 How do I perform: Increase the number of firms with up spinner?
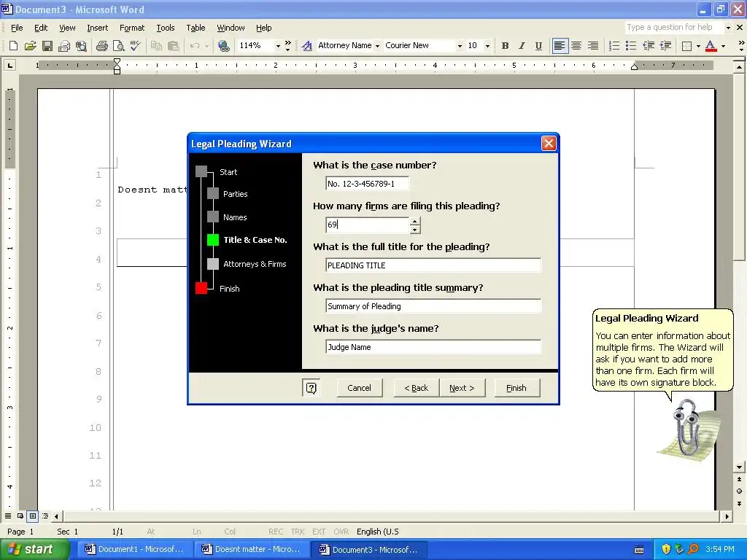(415, 221)
